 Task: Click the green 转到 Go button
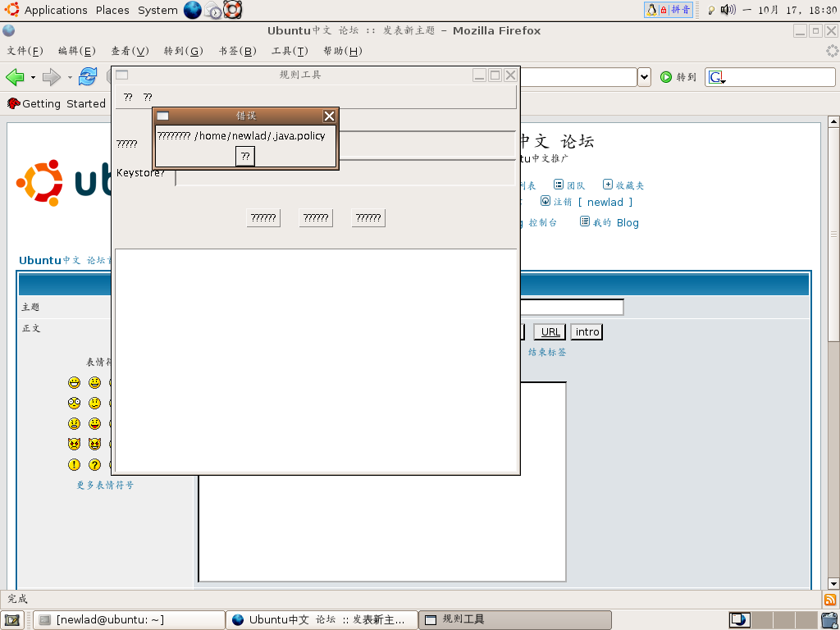pos(678,77)
